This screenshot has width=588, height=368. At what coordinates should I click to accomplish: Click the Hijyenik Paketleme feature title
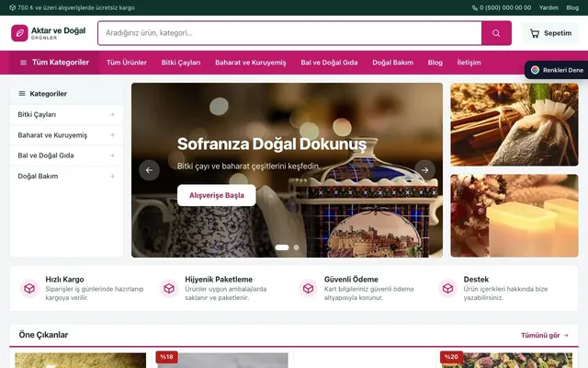219,280
